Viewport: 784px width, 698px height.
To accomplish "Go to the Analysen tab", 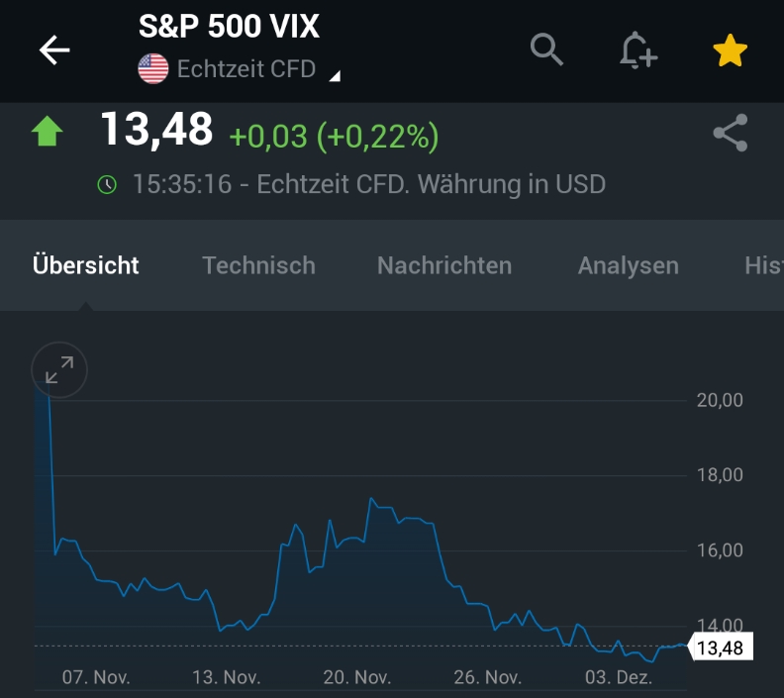I will (629, 265).
